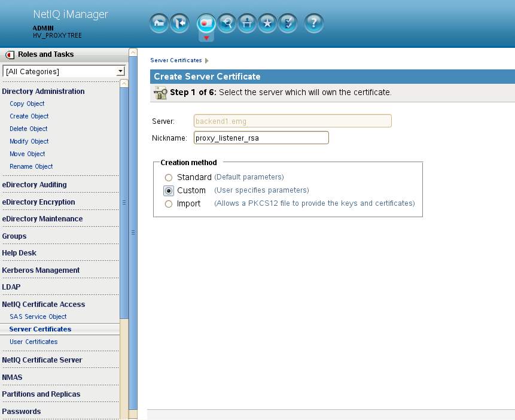Click the certificate key icon beside Step 1 of 6
515x420 pixels.
tap(160, 93)
